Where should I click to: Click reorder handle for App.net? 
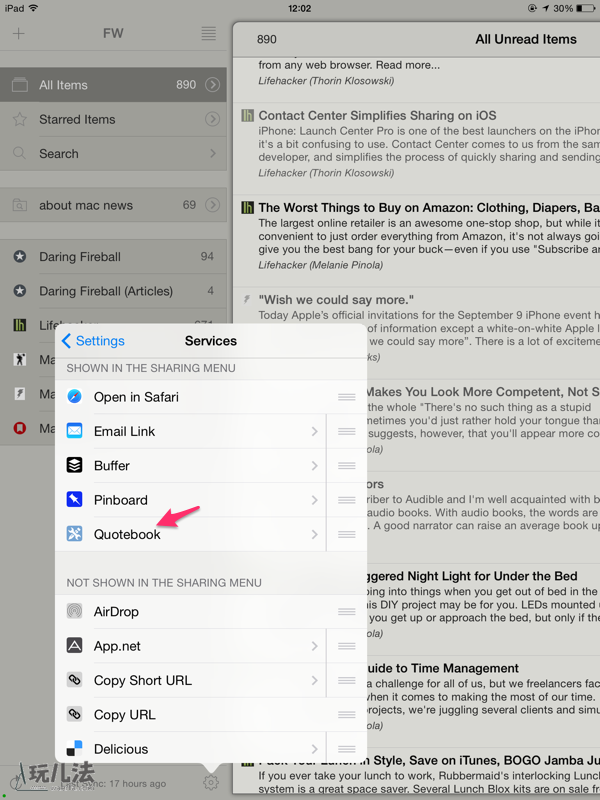point(346,646)
